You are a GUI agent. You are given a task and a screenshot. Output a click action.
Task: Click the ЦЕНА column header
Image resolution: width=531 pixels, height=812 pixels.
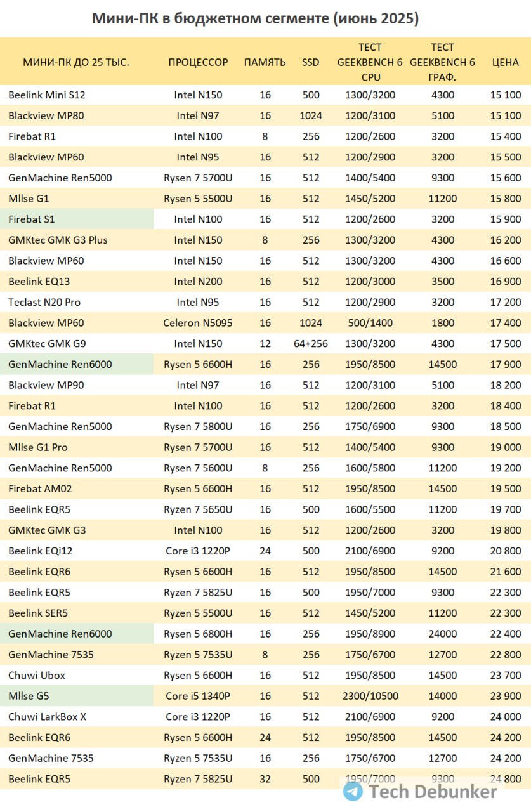(x=506, y=62)
